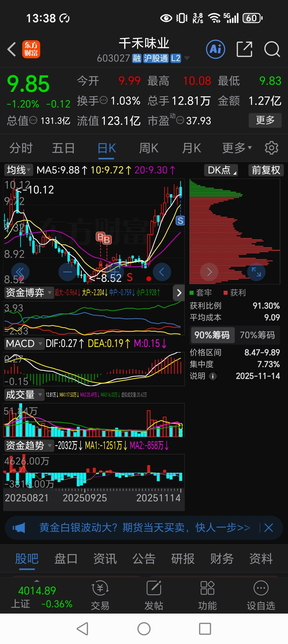Open the 说明 info icon
This screenshot has height=644, width=288.
point(213,376)
